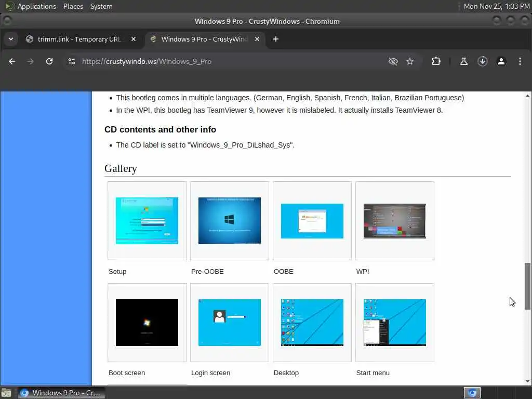Open the WPI gallery thumbnail
532x399 pixels.
pyautogui.click(x=395, y=221)
